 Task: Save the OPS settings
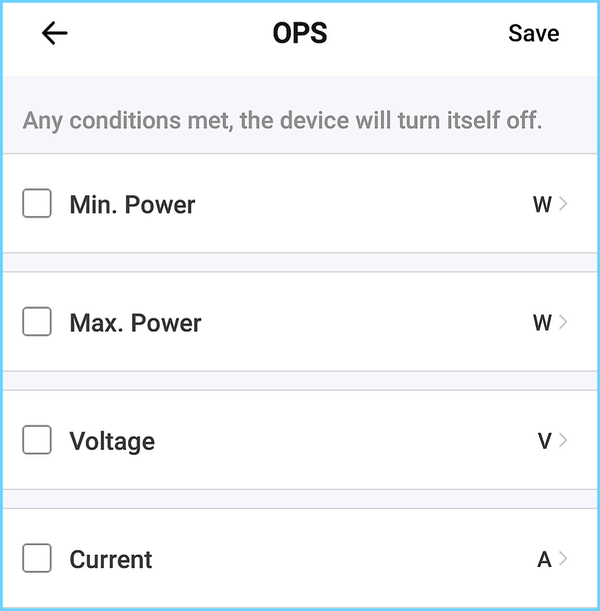click(x=533, y=33)
